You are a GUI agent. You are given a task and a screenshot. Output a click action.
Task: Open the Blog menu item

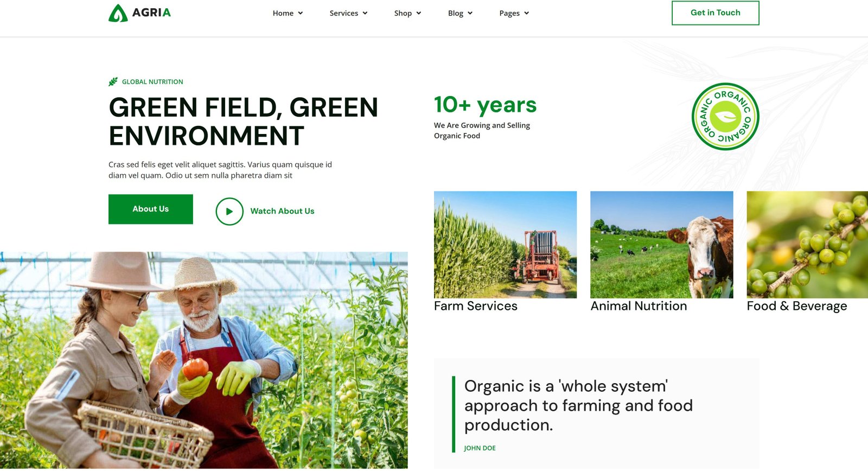coord(455,14)
